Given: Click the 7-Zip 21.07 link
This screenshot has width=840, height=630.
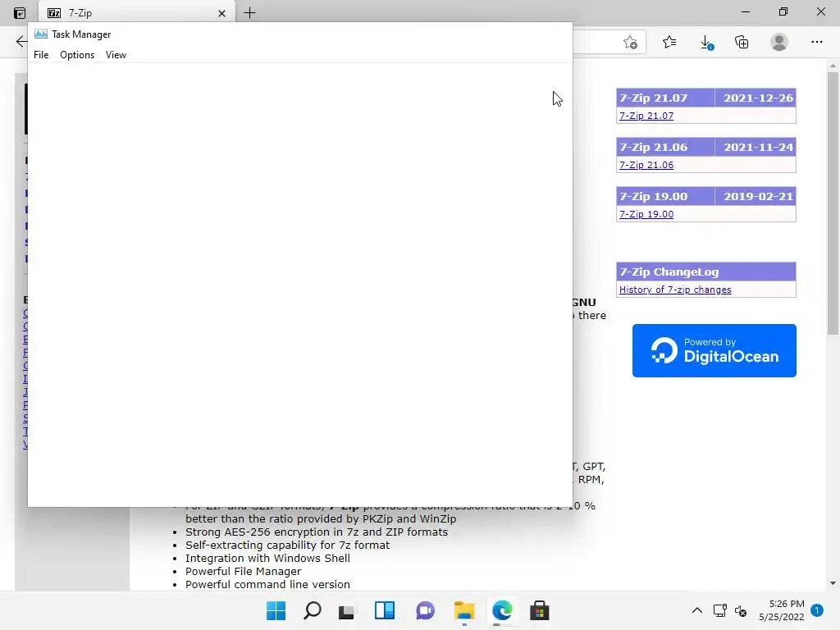Looking at the screenshot, I should (646, 116).
